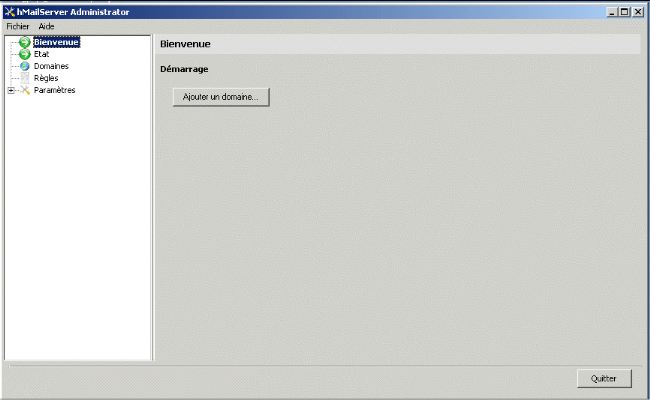The height and width of the screenshot is (400, 650).
Task: Select the Bienvenue tree item label
Action: coord(56,42)
